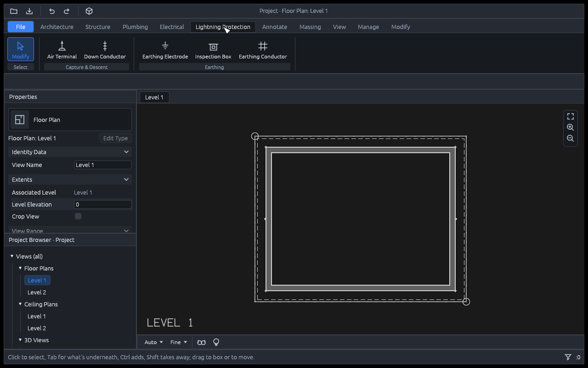Switch to the Manage tab
The width and height of the screenshot is (588, 368).
point(368,27)
